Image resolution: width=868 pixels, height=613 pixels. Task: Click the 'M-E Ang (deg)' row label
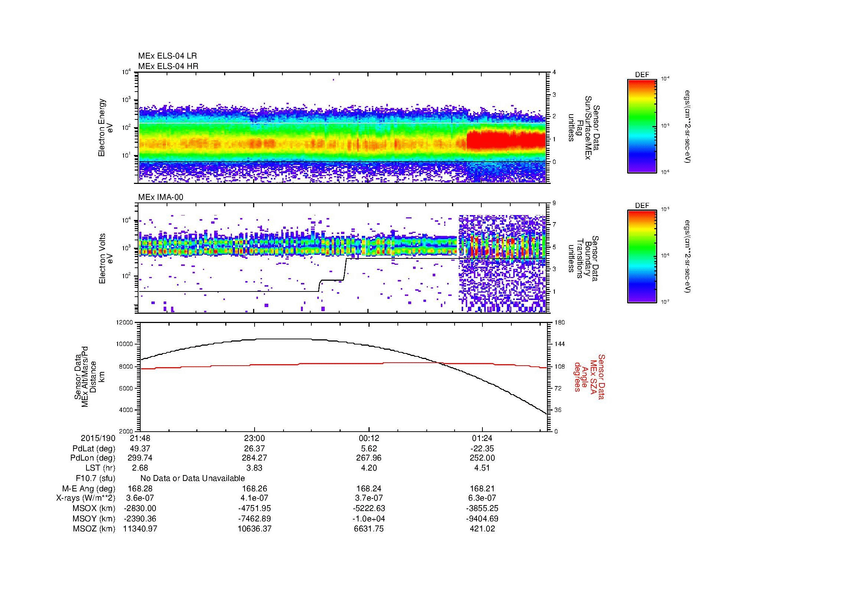click(x=88, y=489)
